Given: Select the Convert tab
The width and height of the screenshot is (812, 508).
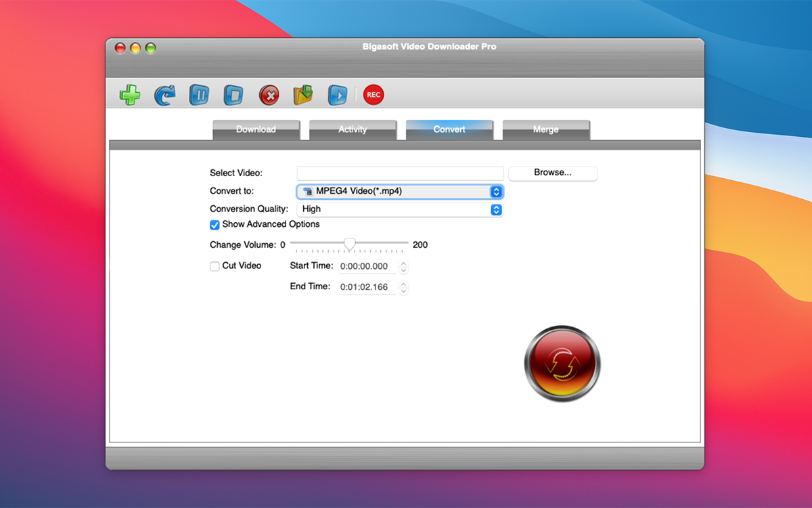Looking at the screenshot, I should click(x=449, y=129).
